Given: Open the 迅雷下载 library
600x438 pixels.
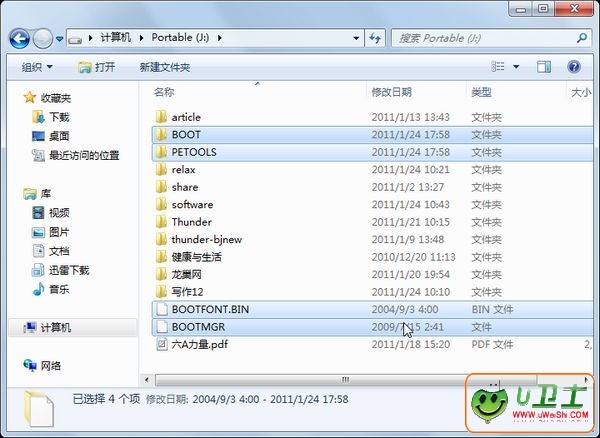Looking at the screenshot, I should click(60, 270).
